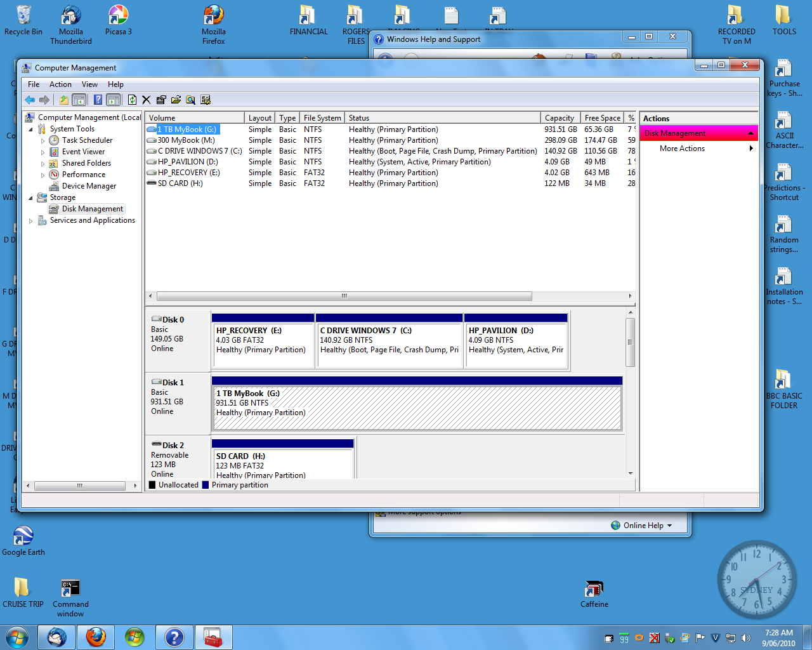Screen dimensions: 812x650
Task: Collapse the System Tools tree node
Action: 30,129
